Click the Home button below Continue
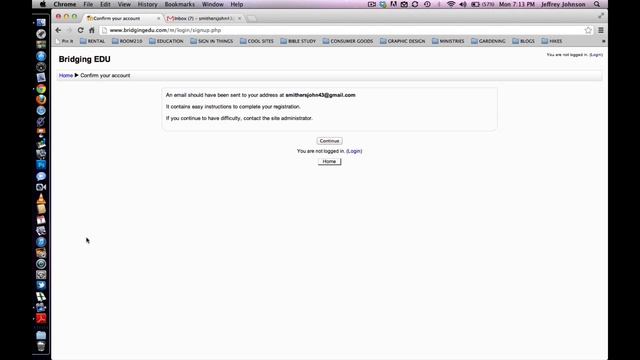The width and height of the screenshot is (640, 360). point(329,162)
